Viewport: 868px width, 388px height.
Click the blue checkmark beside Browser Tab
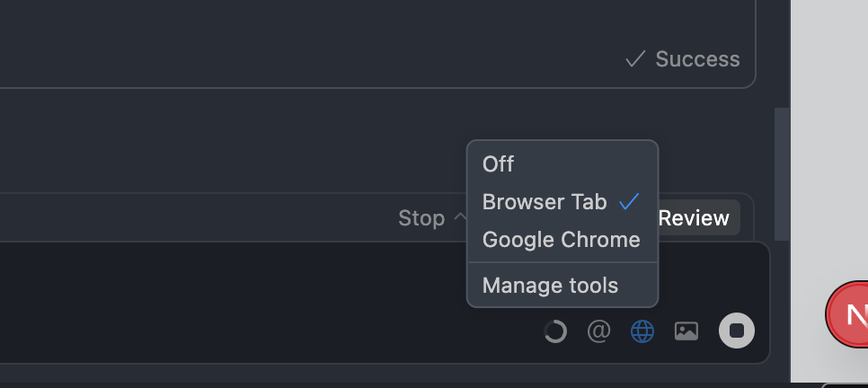[629, 201]
